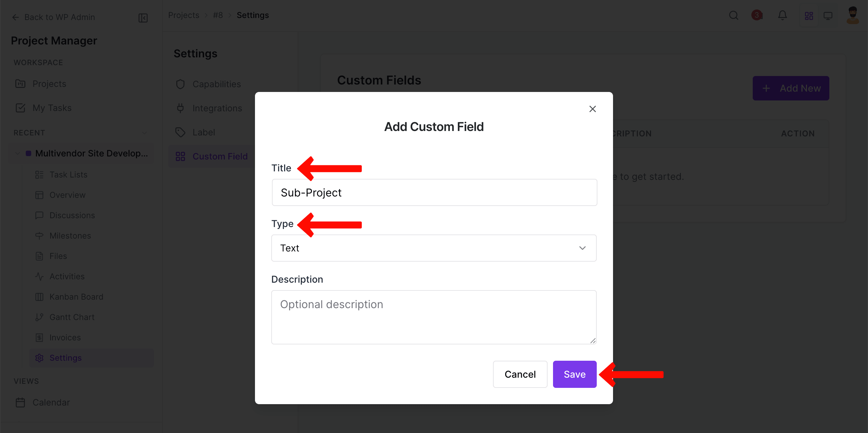Open notifications via the bell icon
Viewport: 868px width, 433px height.
click(x=783, y=15)
